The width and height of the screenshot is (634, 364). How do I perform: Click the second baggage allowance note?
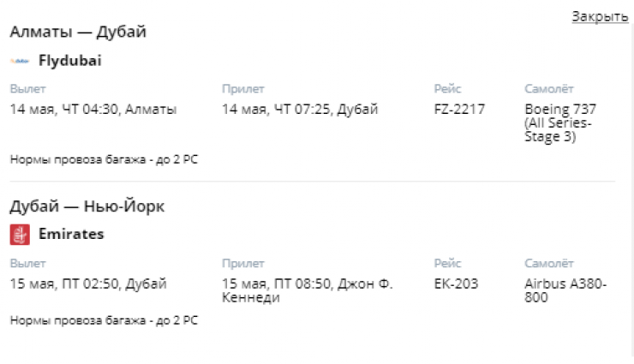[x=104, y=320]
